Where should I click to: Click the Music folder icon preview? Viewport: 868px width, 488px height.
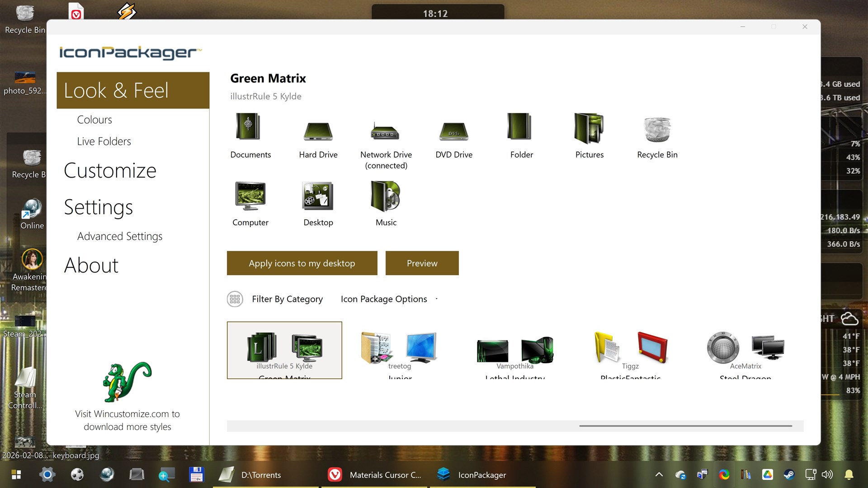(x=386, y=196)
